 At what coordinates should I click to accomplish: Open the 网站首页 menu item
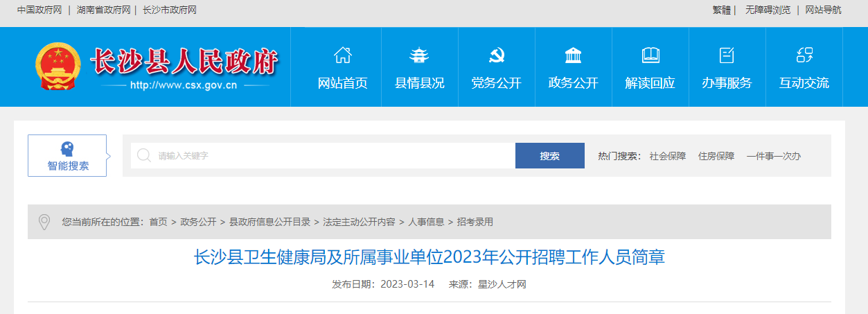click(342, 83)
